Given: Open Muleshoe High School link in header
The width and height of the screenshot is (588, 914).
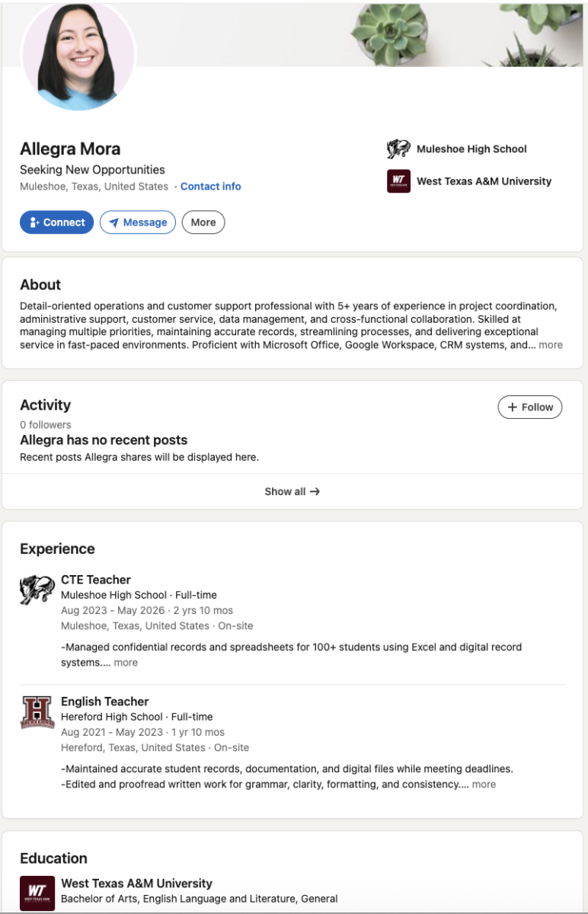Looking at the screenshot, I should [471, 149].
